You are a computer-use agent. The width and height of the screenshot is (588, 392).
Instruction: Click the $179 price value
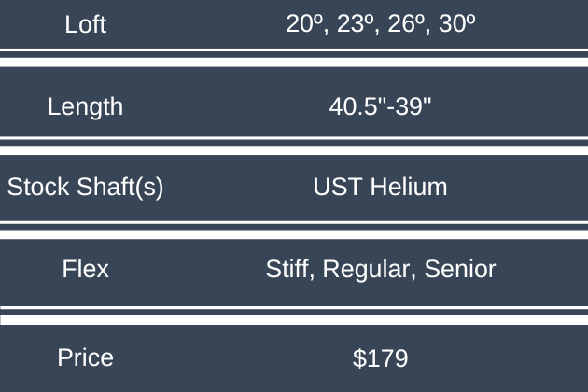tap(380, 357)
